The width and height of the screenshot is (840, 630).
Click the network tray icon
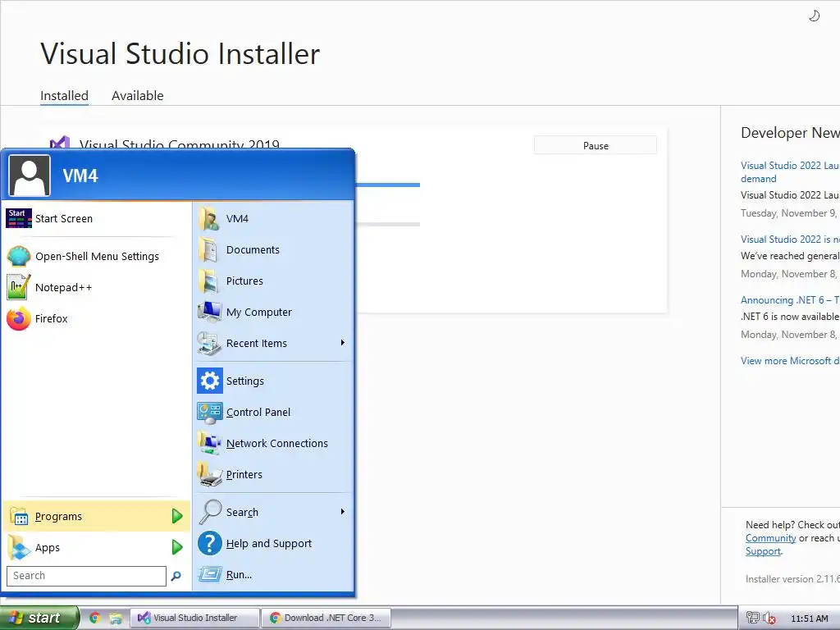[x=753, y=618]
